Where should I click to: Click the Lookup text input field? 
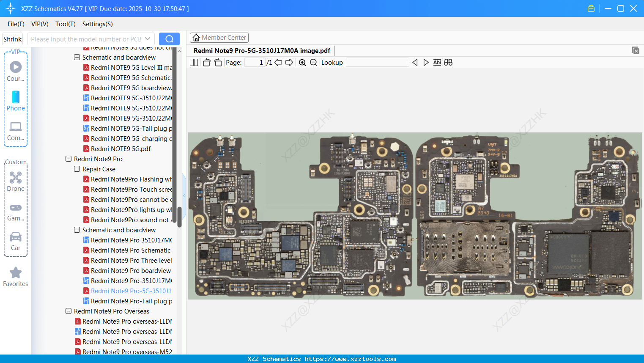377,63
